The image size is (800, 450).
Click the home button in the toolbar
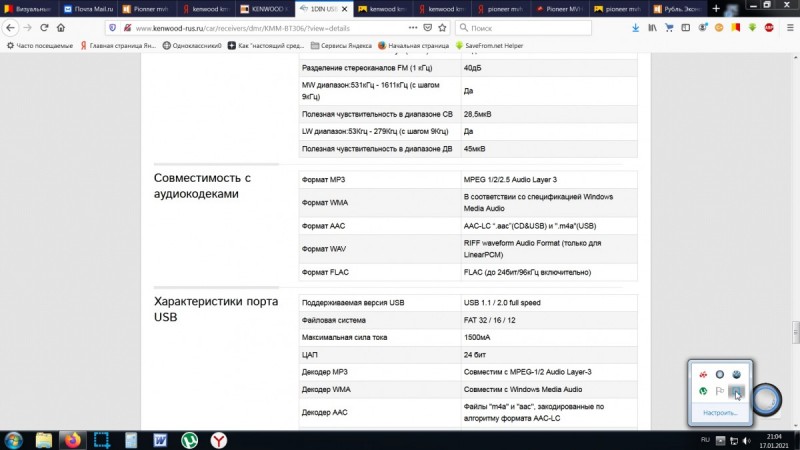[x=59, y=28]
